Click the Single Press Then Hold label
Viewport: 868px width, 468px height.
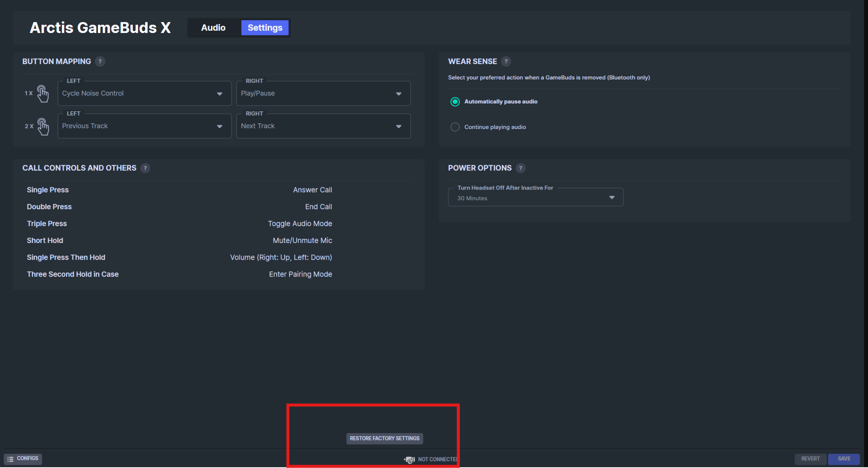point(66,258)
